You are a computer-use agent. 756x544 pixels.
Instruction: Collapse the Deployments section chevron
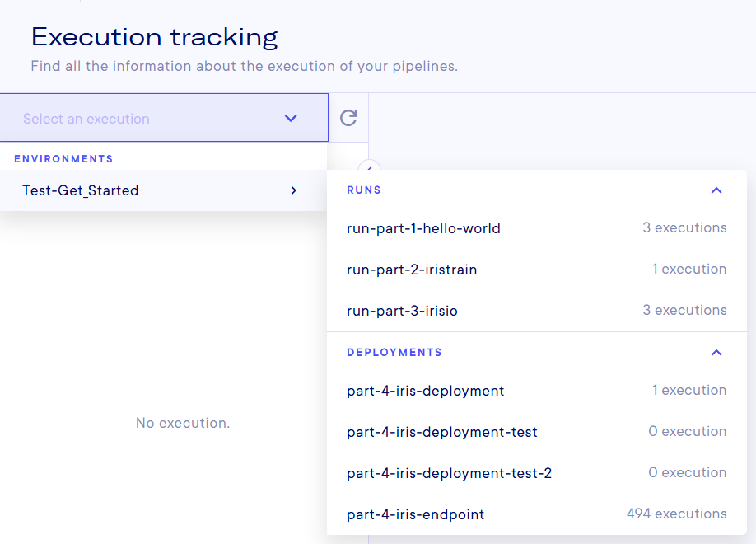[716, 353]
